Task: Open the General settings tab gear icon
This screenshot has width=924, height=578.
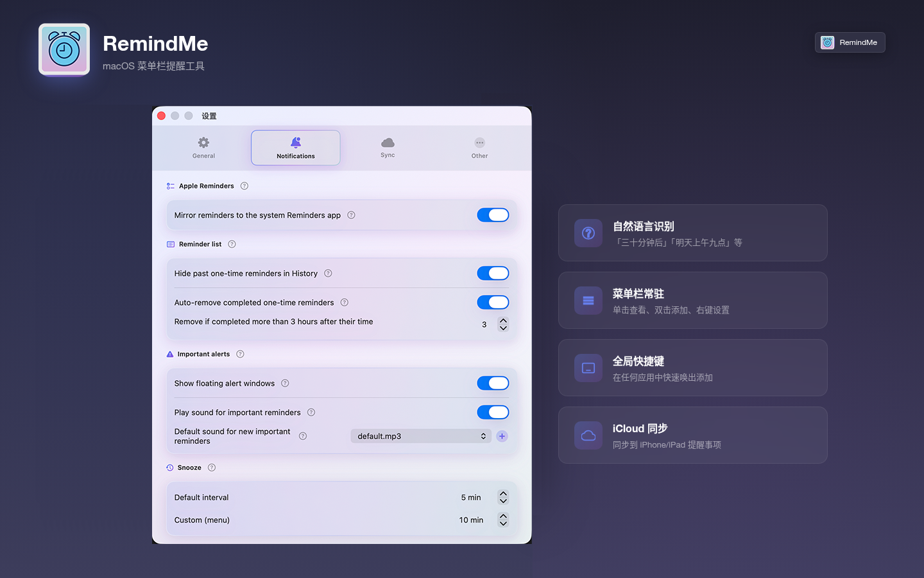Action: tap(203, 143)
